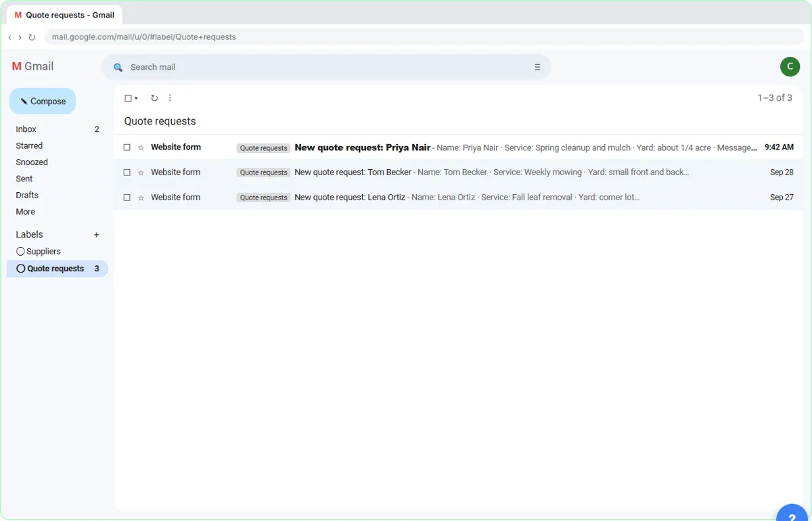The width and height of the screenshot is (812, 521).
Task: Select the Quote requests label in sidebar
Action: pyautogui.click(x=58, y=269)
